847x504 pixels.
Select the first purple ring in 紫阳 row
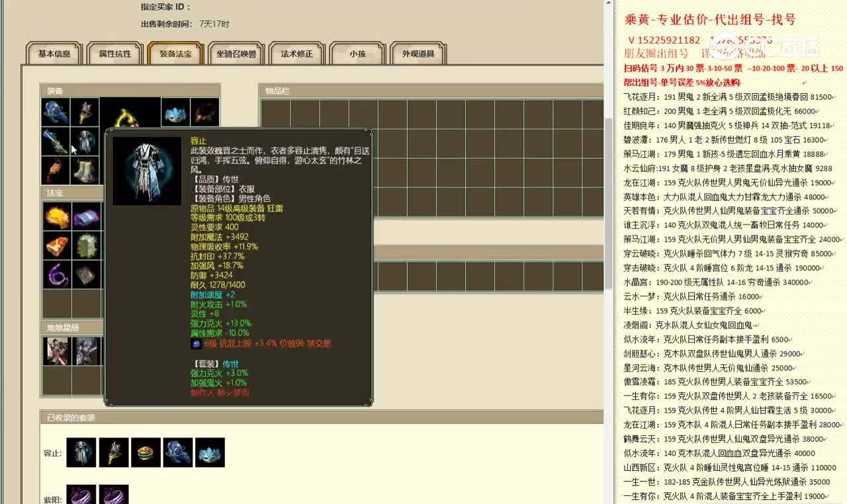81,495
